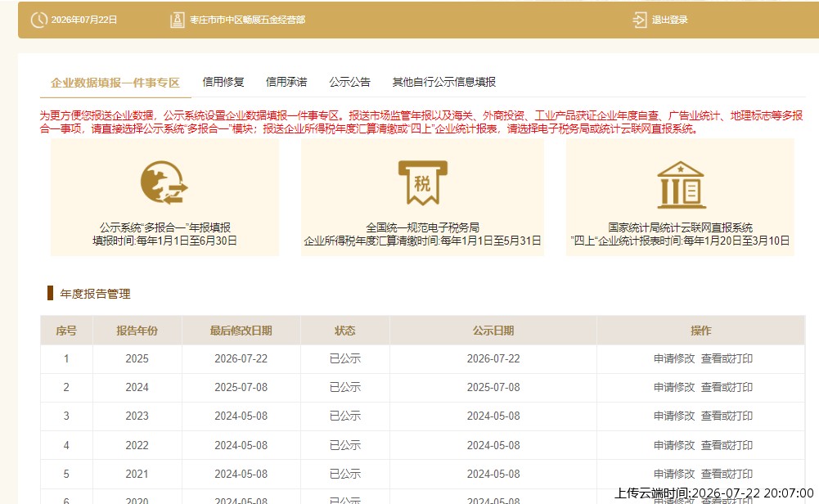Click the 年度报告管理 section heading
The width and height of the screenshot is (819, 504).
coord(95,294)
